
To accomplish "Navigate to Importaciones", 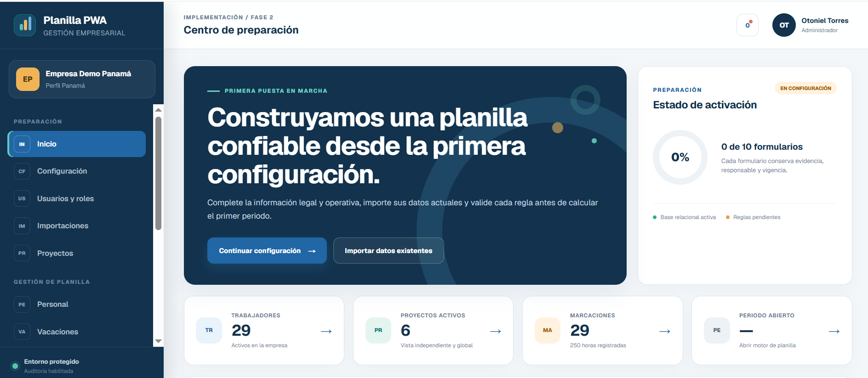I will point(77,226).
